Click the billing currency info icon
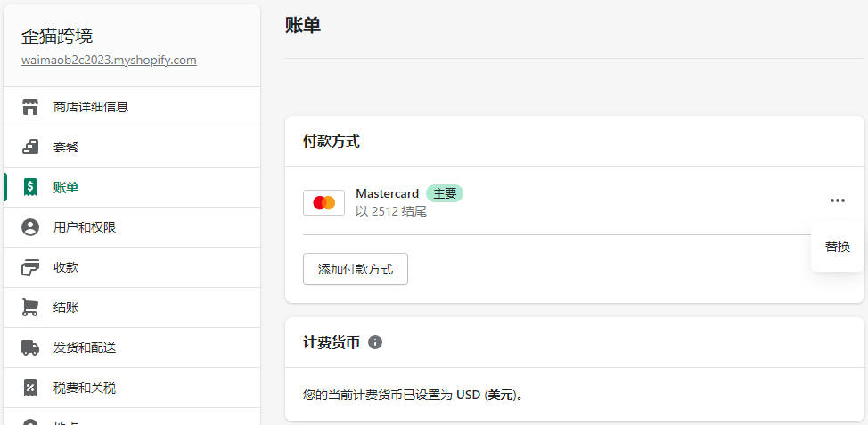868x425 pixels. tap(375, 342)
